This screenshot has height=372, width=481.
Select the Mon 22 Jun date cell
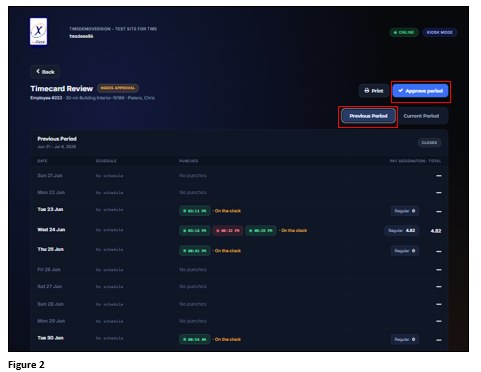[x=51, y=192]
